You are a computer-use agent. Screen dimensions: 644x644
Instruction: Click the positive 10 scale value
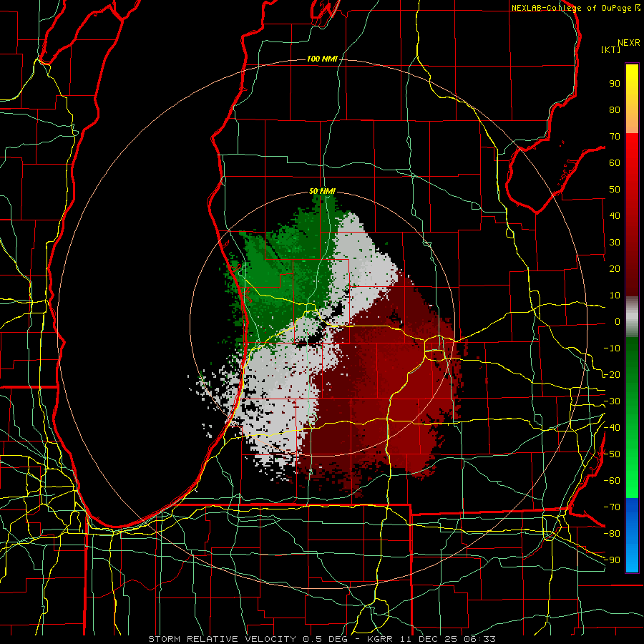tap(615, 296)
